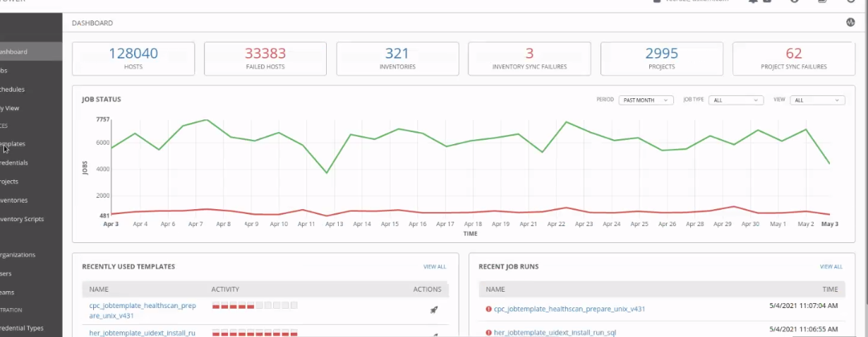Open job run cpc_jobtemplate_healthscan_prepare_unix_v431

[x=569, y=309]
